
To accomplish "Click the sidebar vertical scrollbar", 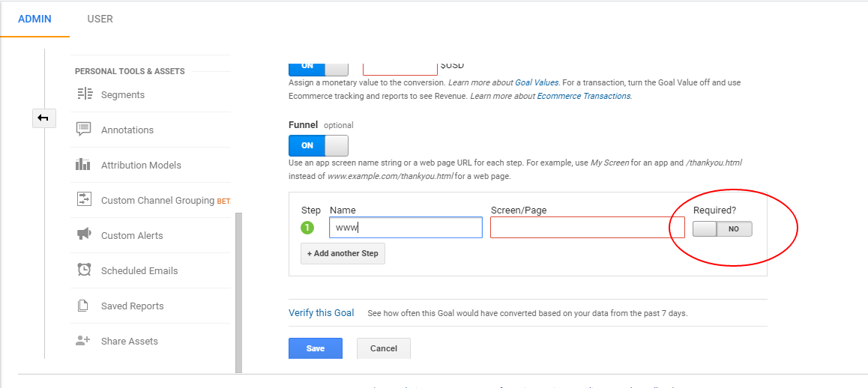I will tap(238, 292).
